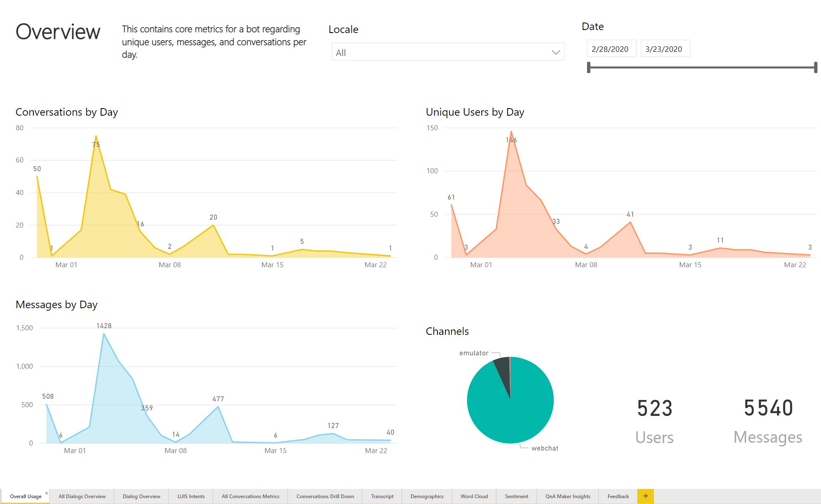Click the left handle of date slider

tap(589, 68)
